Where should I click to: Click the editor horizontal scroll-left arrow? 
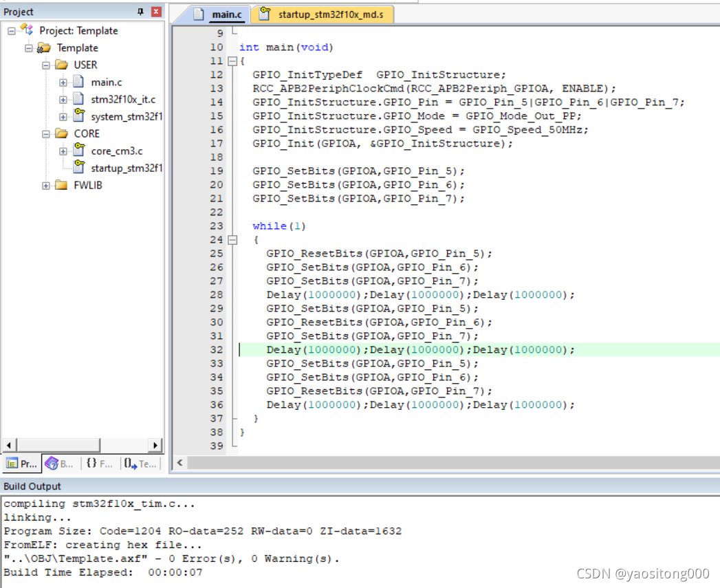180,463
